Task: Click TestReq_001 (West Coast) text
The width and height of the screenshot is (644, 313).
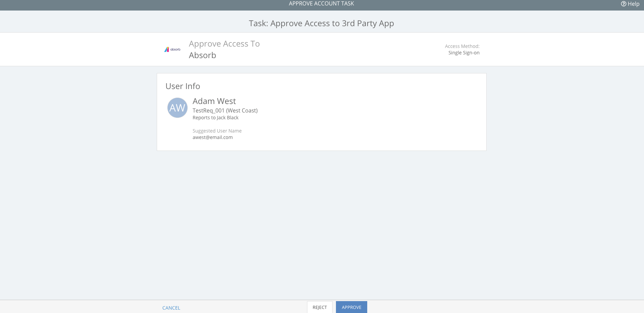Action: pos(225,110)
